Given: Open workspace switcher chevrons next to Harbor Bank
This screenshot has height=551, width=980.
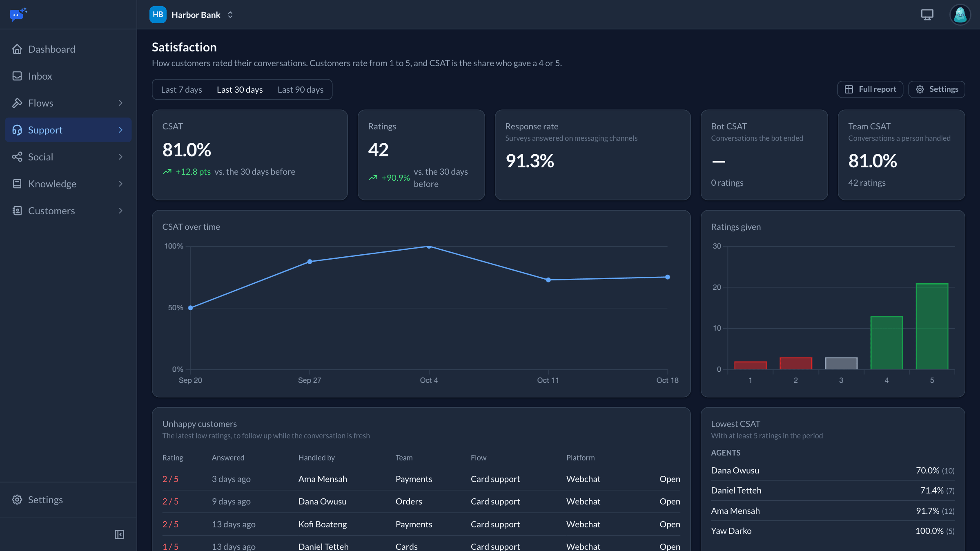Looking at the screenshot, I should [x=230, y=15].
